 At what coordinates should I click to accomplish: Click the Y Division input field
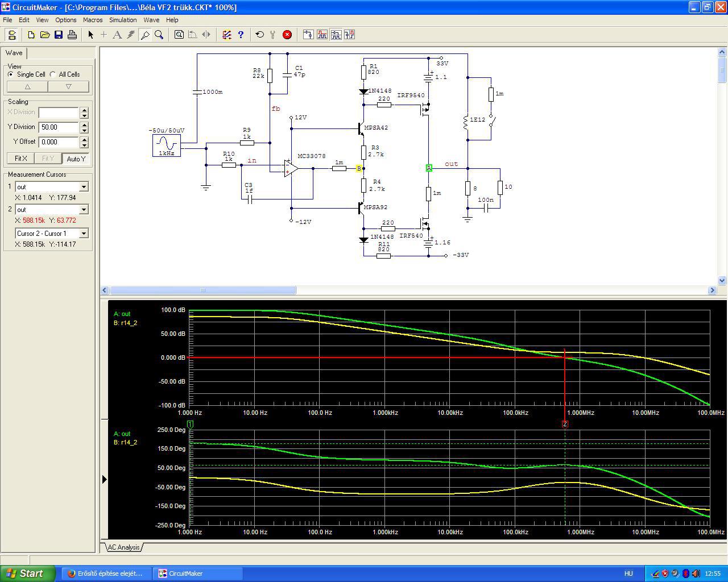tap(59, 127)
